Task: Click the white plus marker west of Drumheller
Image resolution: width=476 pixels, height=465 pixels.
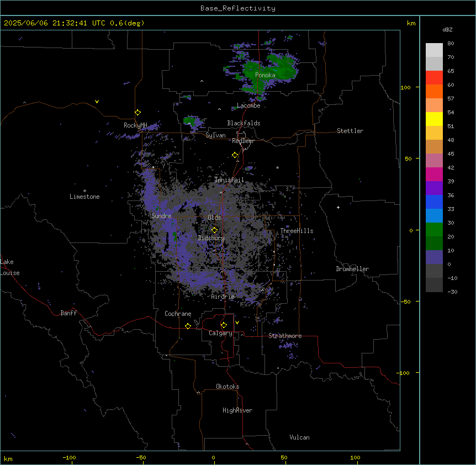Action: pos(338,207)
